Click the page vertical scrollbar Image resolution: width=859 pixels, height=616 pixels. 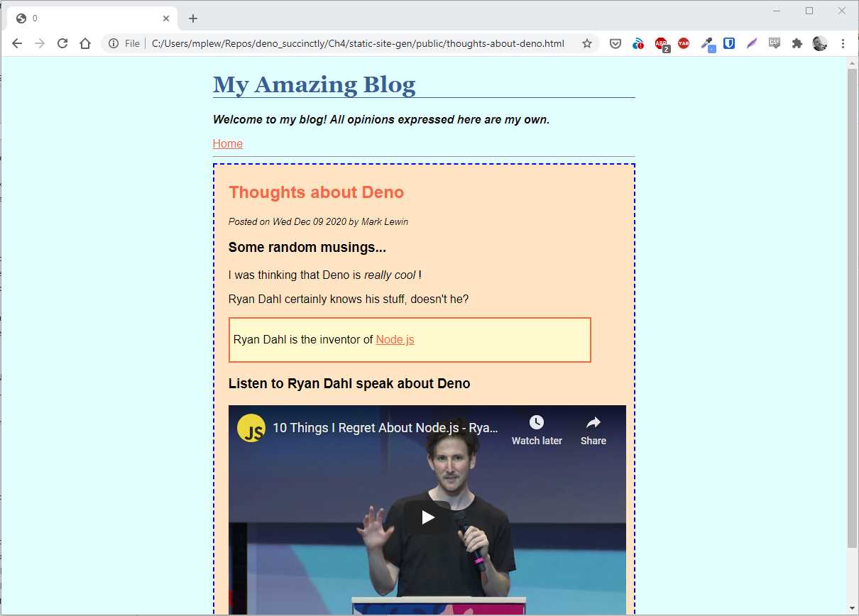[853, 309]
